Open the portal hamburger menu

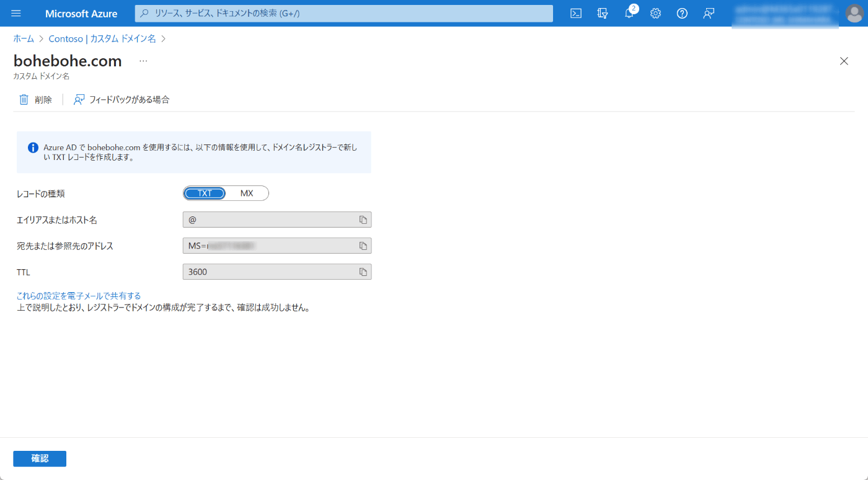pos(16,13)
